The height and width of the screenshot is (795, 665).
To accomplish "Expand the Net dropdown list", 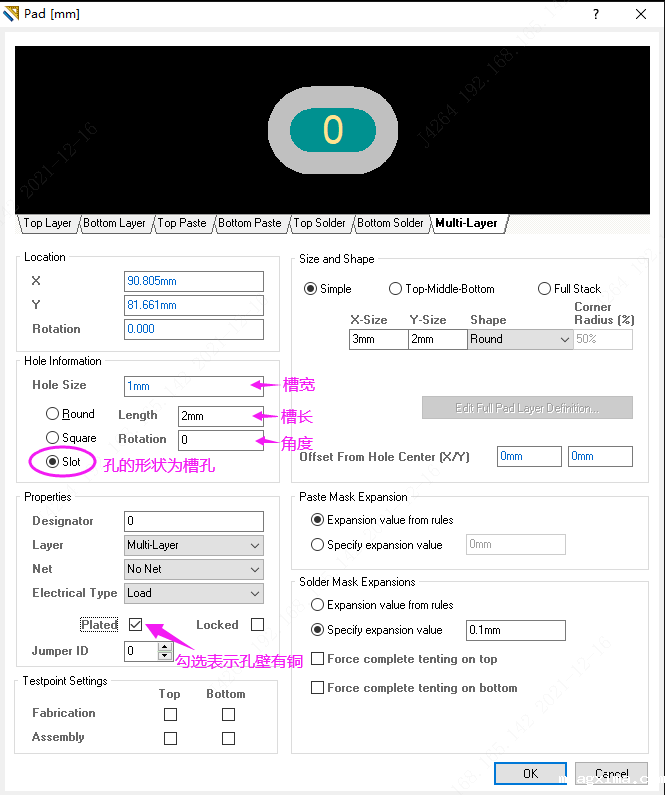I will click(194, 569).
